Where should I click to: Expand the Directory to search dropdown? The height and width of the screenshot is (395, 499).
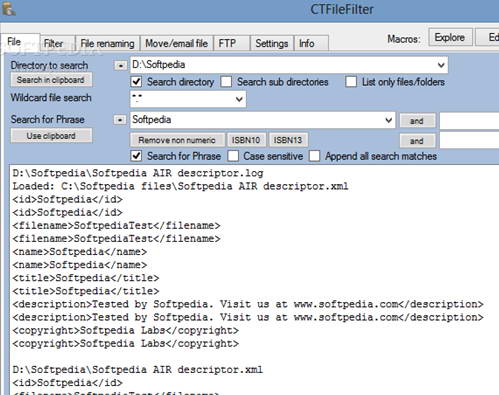tap(441, 65)
